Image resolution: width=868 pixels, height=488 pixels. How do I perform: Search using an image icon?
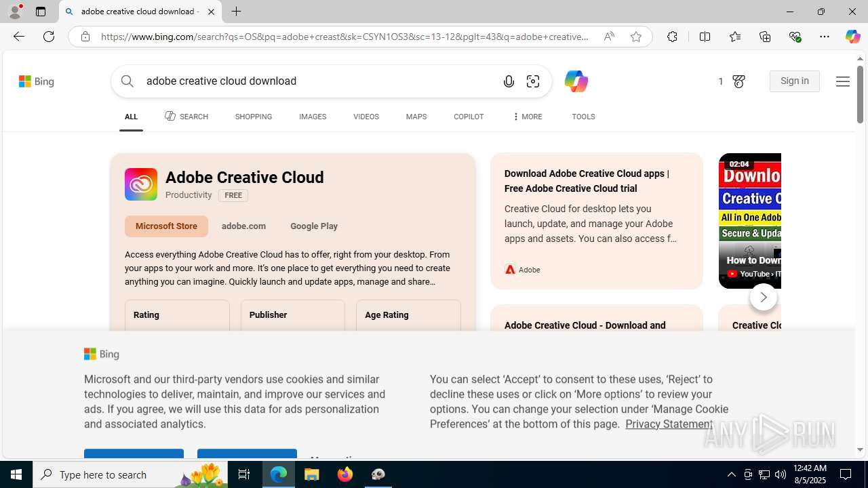pyautogui.click(x=533, y=81)
